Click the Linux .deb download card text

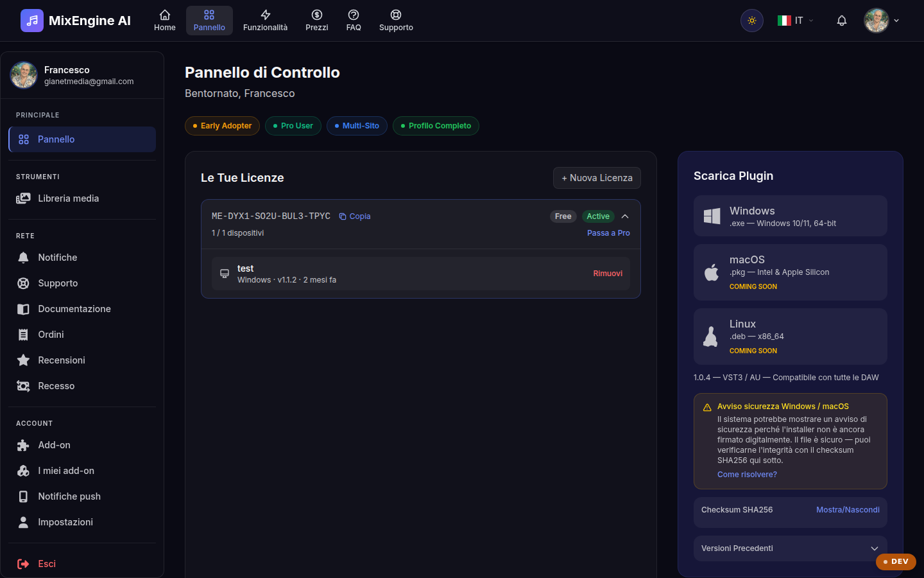(x=757, y=337)
